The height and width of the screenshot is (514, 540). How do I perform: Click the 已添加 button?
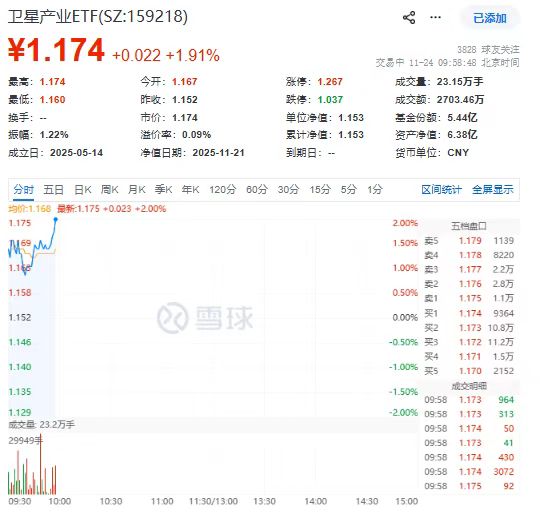point(490,18)
